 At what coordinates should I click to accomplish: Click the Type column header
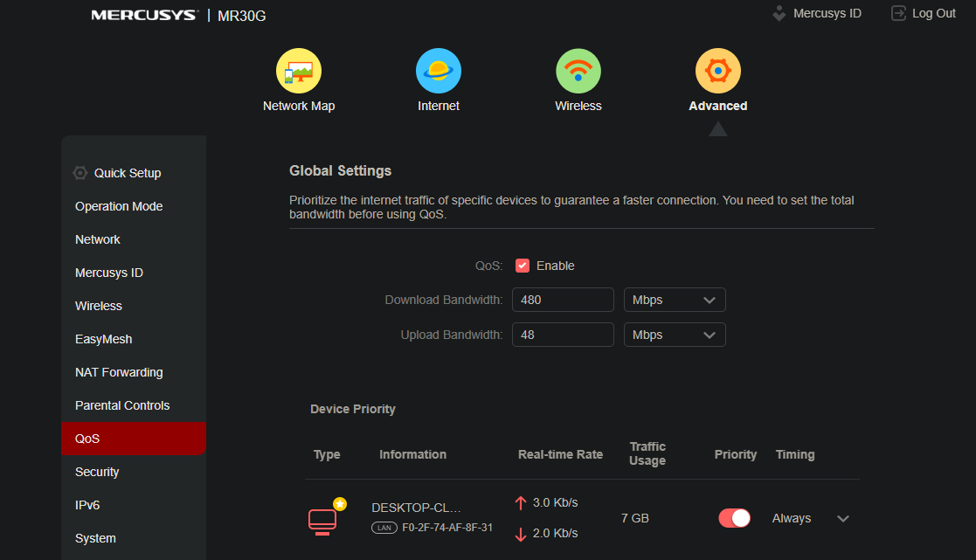pos(327,455)
